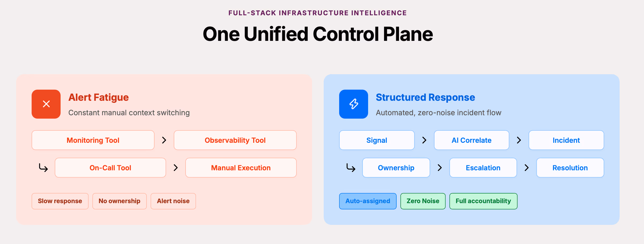Click chevron between AI Correlate and Incident
This screenshot has height=244, width=644.
[519, 140]
